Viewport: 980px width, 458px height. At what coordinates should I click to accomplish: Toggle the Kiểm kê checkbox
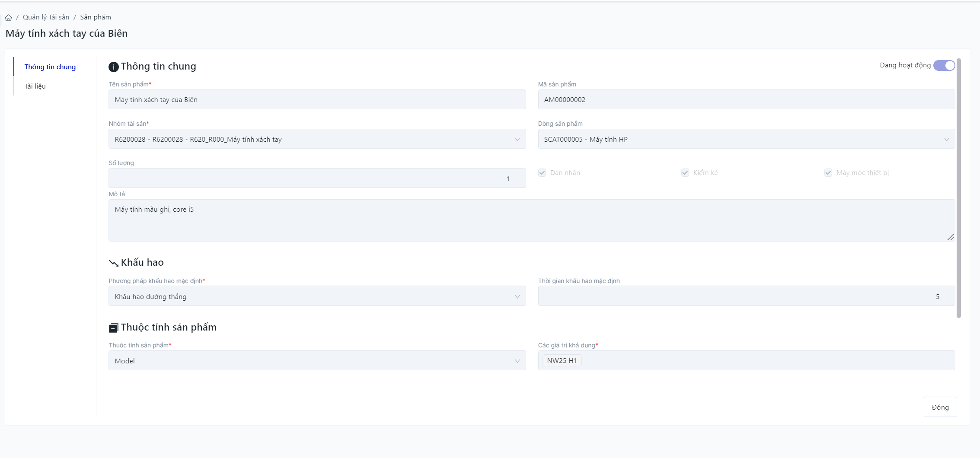pyautogui.click(x=685, y=173)
